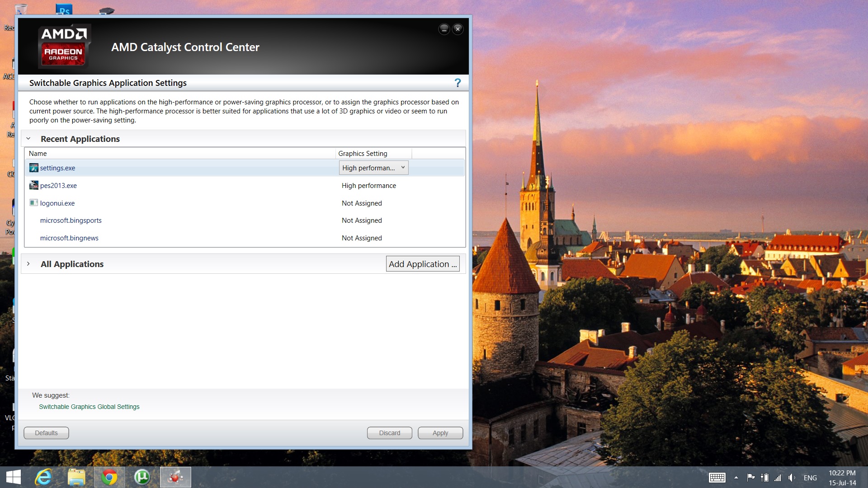Expand the All Applications section
868x488 pixels.
tap(28, 264)
